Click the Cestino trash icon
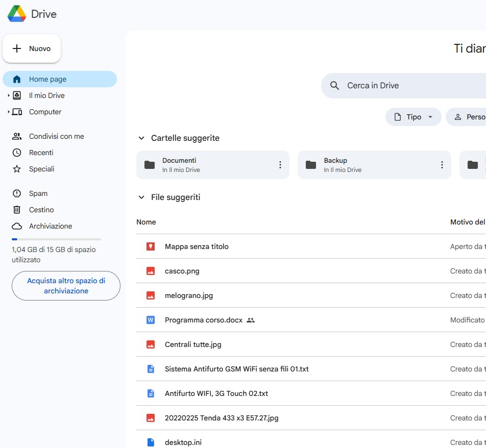 (x=17, y=209)
